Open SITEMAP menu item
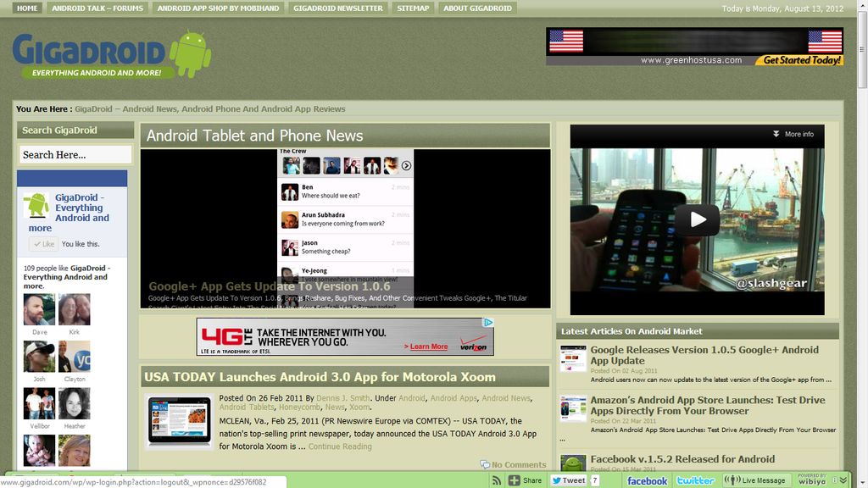 point(413,8)
